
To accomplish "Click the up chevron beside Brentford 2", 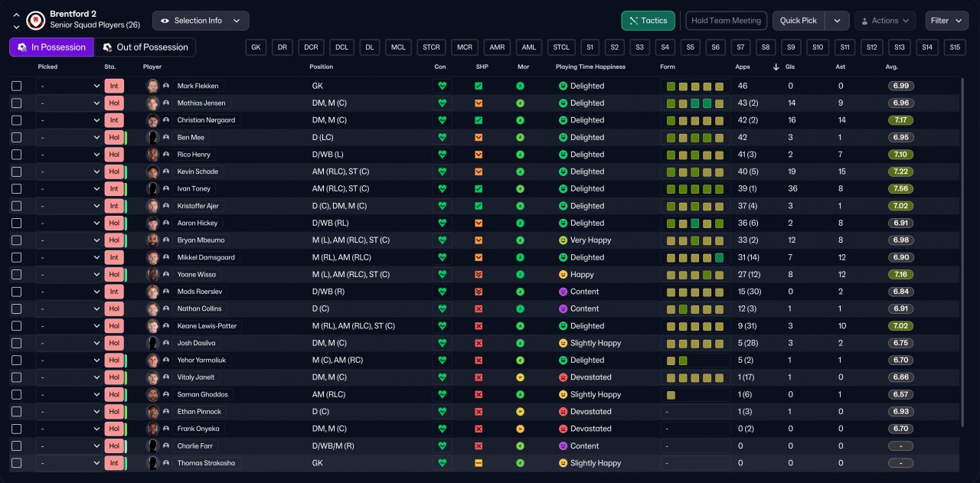I will coord(16,15).
